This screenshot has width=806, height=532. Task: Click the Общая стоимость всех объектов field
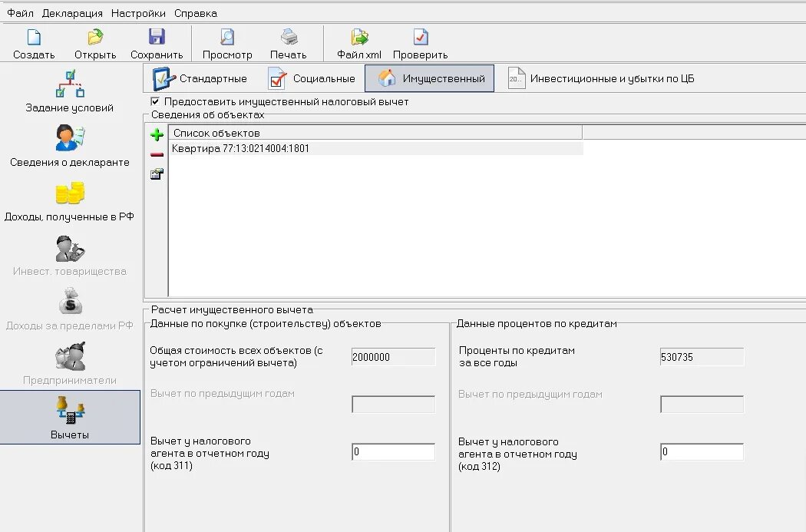[x=393, y=357]
